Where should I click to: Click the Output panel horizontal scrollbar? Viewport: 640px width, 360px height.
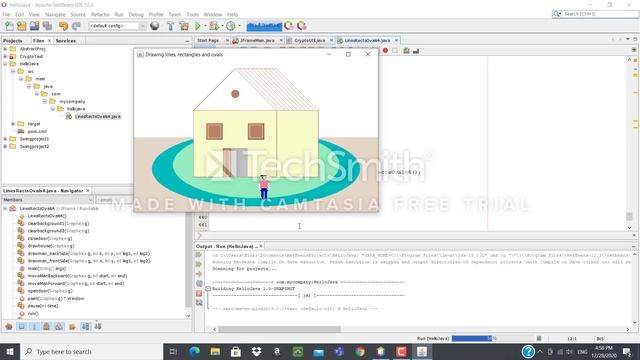click(x=280, y=329)
